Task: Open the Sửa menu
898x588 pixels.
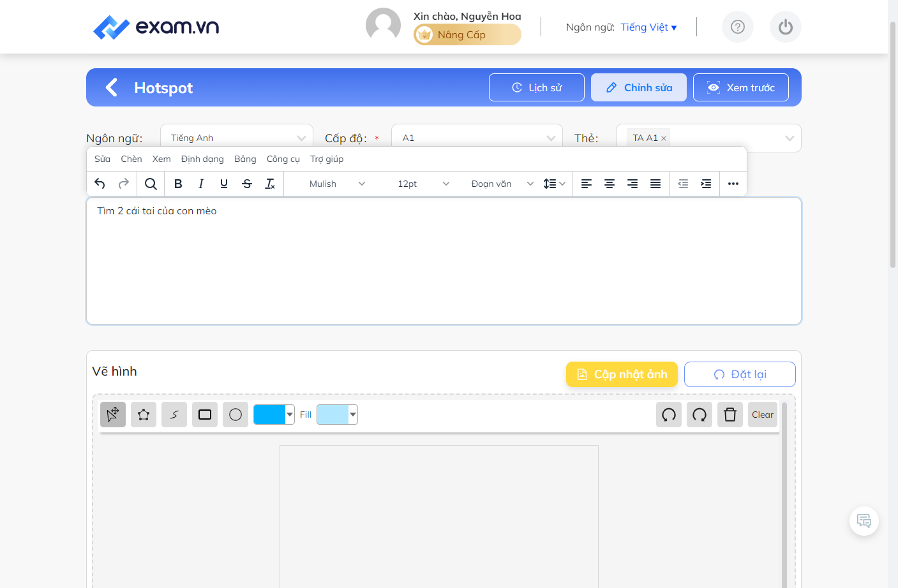Action: click(x=102, y=159)
